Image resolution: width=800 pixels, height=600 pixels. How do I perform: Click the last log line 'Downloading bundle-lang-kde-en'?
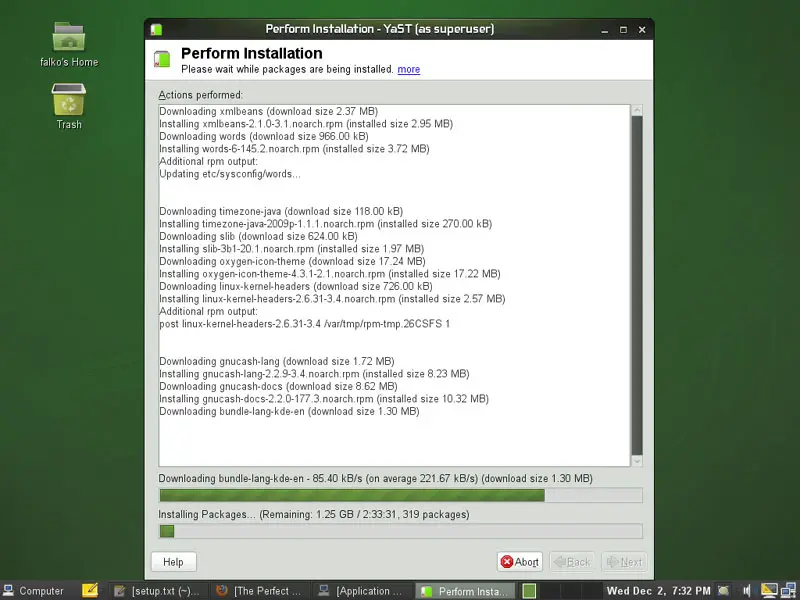pyautogui.click(x=289, y=411)
